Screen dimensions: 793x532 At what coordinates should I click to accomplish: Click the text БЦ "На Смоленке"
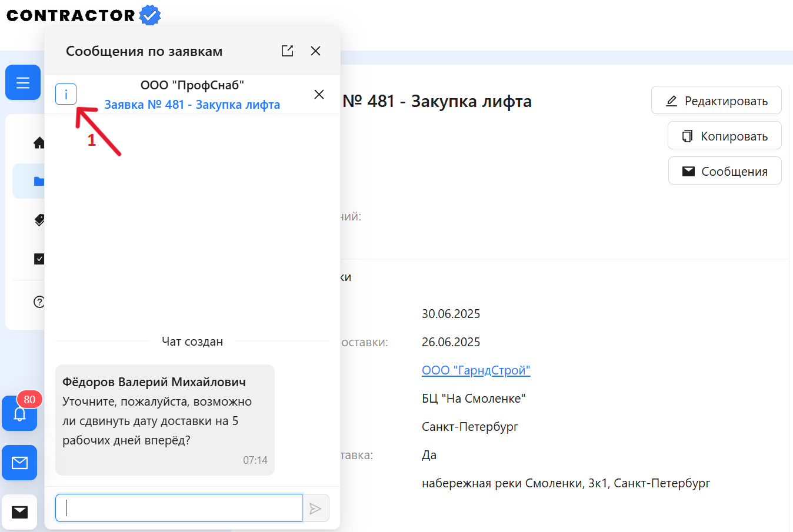[x=474, y=399]
